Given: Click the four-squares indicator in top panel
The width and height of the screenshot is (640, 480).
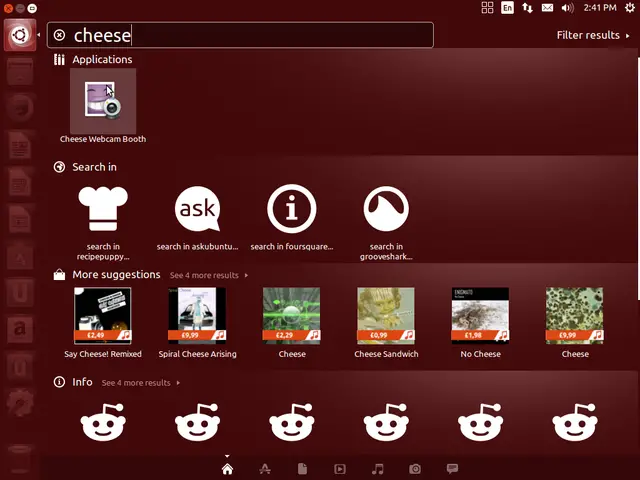Looking at the screenshot, I should [487, 8].
